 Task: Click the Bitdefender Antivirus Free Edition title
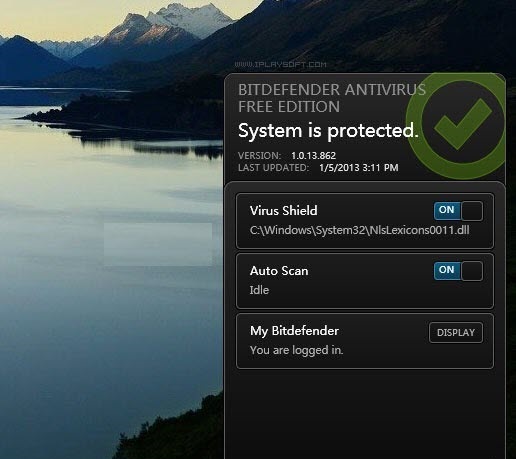click(332, 98)
